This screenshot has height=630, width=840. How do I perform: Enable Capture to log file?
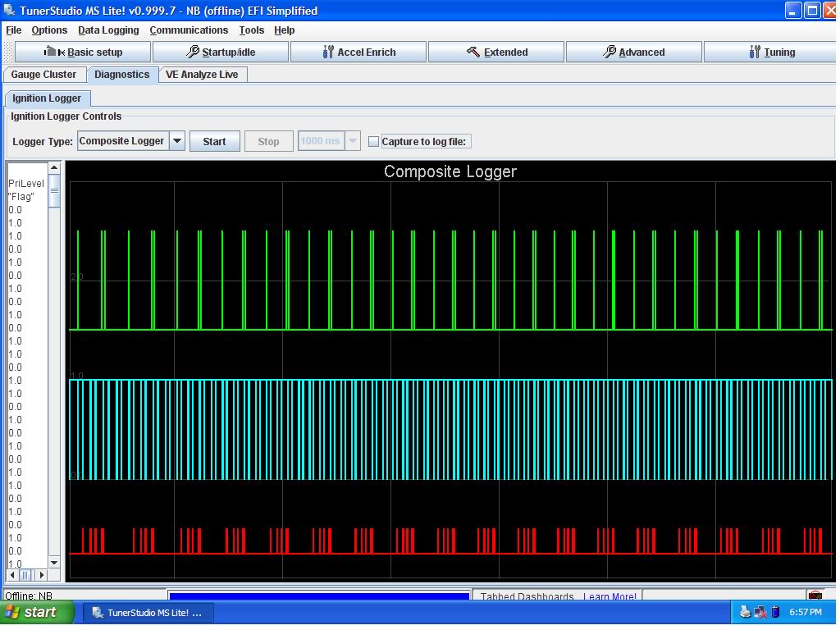click(x=373, y=140)
